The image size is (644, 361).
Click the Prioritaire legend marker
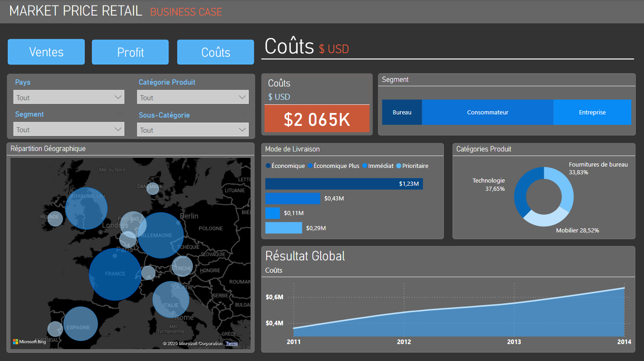(398, 166)
